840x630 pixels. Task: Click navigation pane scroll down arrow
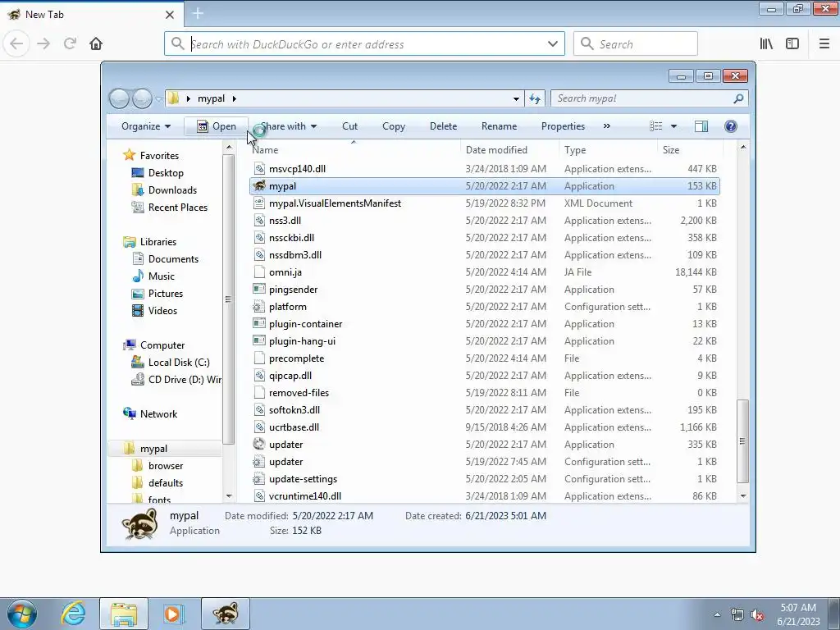(x=229, y=496)
